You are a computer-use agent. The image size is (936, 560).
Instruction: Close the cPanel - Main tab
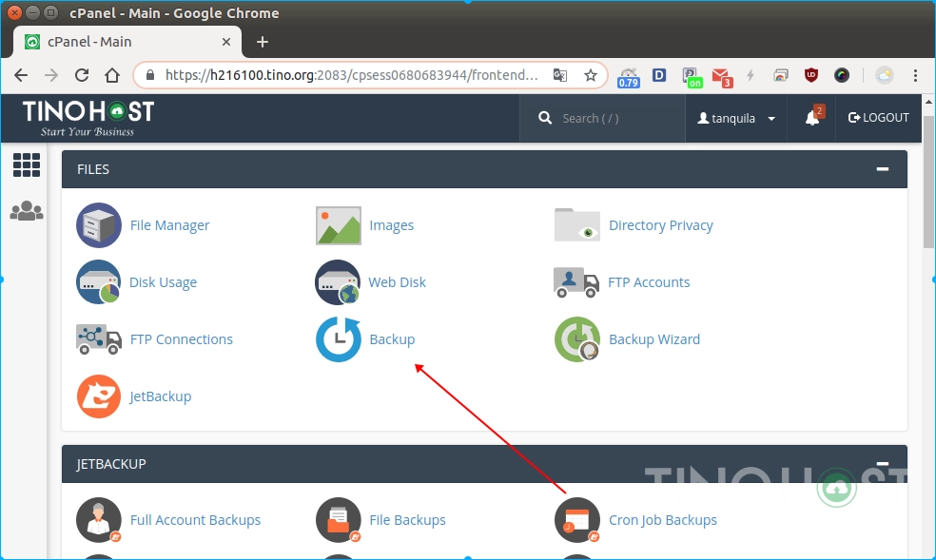point(226,42)
